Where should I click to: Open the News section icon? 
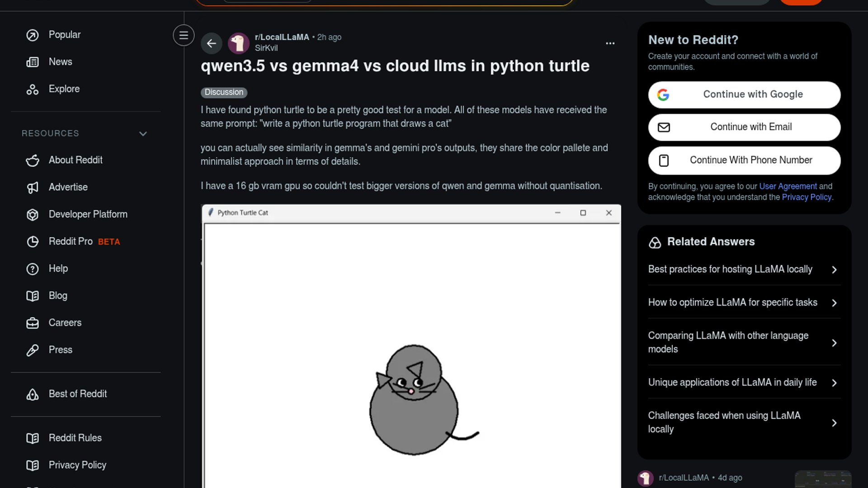click(x=33, y=62)
